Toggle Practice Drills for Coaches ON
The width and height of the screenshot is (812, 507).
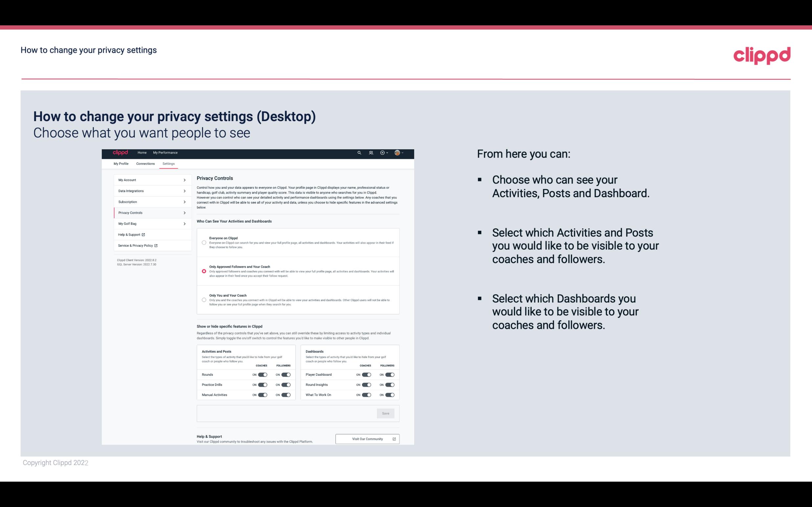pyautogui.click(x=262, y=384)
